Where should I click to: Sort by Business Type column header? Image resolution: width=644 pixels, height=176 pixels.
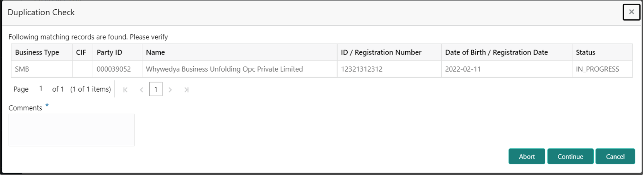click(37, 52)
